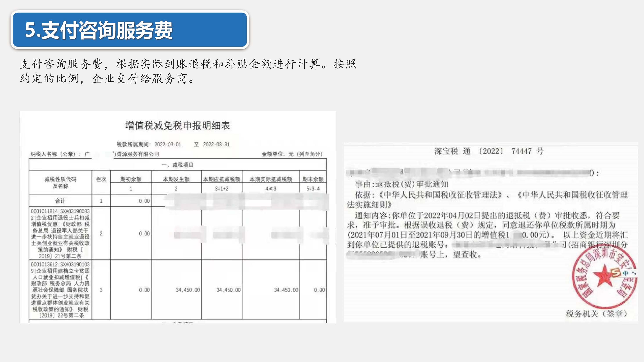Select the tax refund approval notice image

(x=491, y=232)
